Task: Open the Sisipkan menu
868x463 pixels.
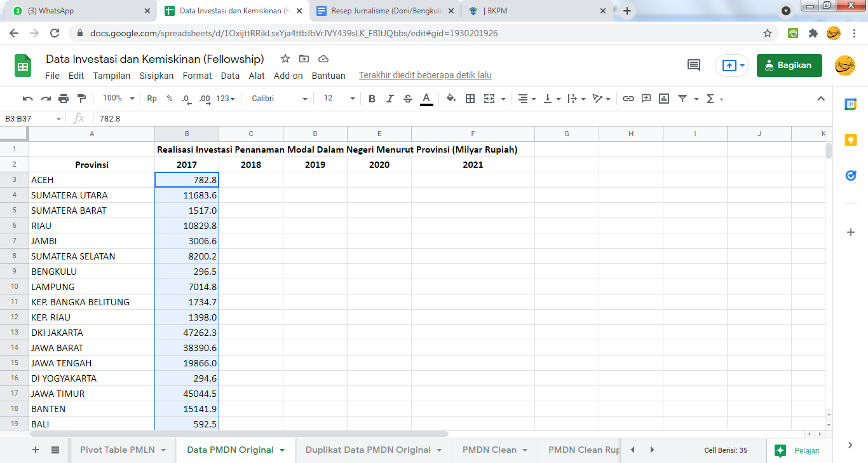Action: tap(156, 76)
